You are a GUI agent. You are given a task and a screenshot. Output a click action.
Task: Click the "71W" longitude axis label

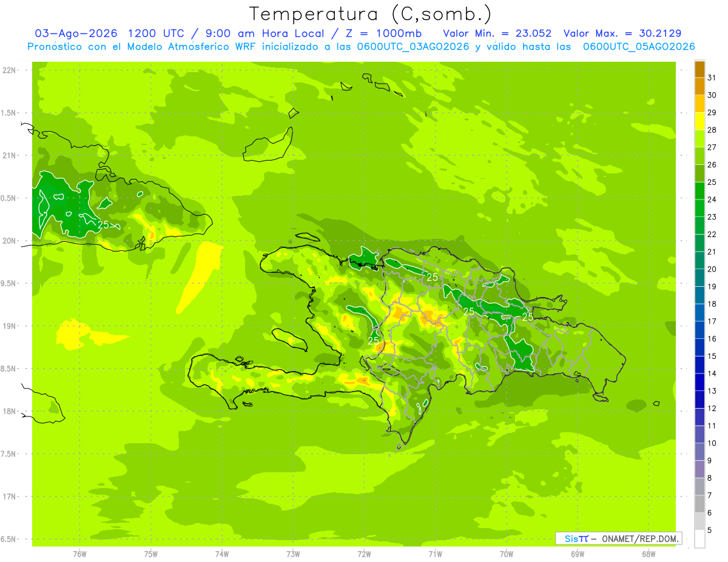click(435, 554)
